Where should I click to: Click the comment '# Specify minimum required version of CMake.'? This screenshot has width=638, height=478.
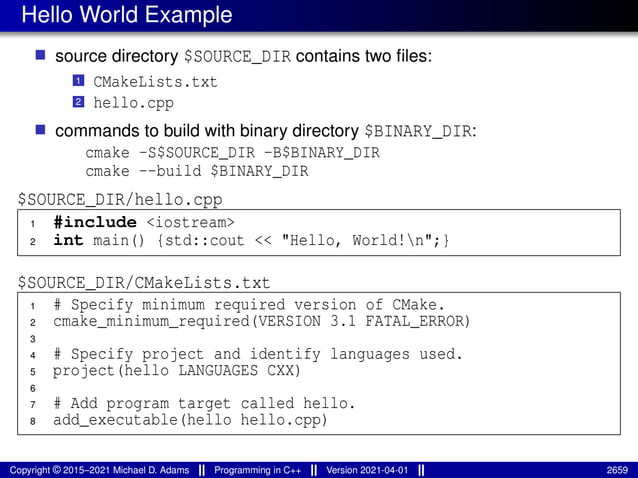(249, 305)
